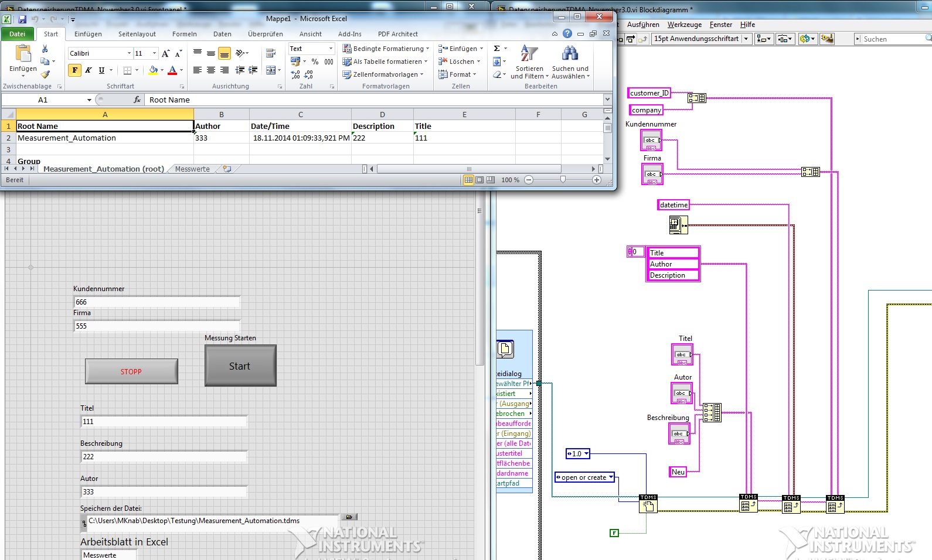Click Sortieren und Filtern icon
932x560 pixels.
tap(529, 54)
